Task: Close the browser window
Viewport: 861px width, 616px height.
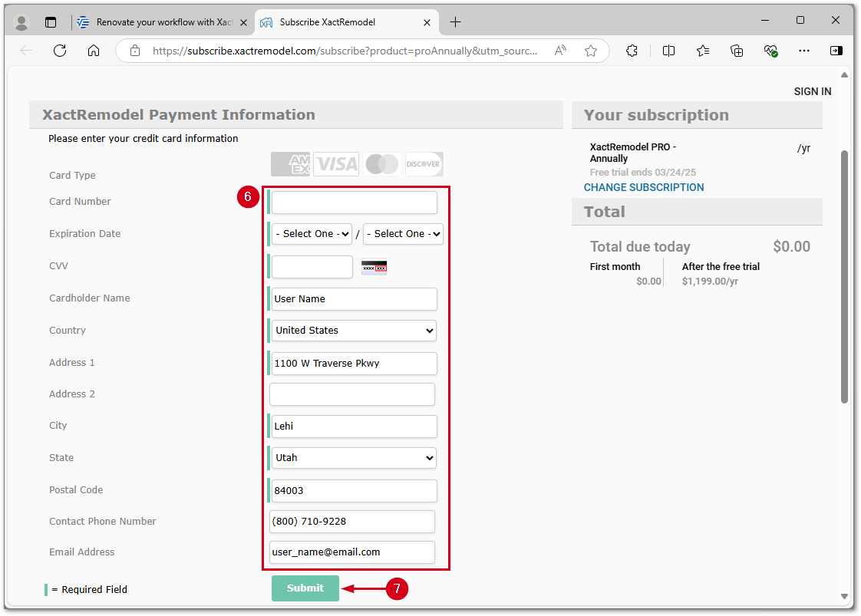Action: point(835,20)
